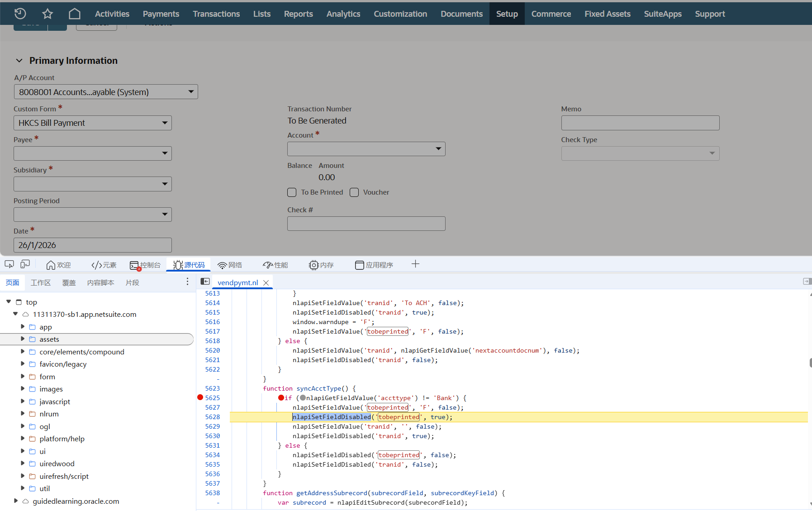Image resolution: width=812 pixels, height=511 pixels.
Task: Click the code editor vertical scrollbar thumb
Action: coord(810,362)
